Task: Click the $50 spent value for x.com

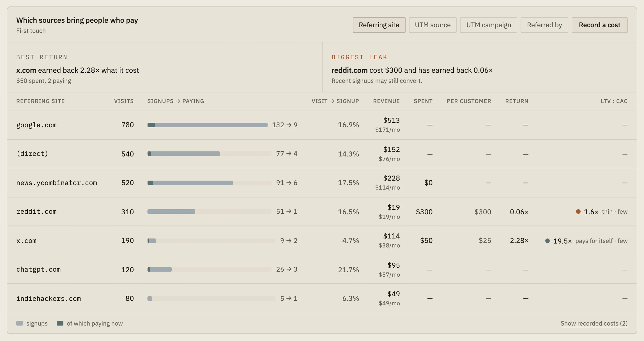Action: (426, 240)
